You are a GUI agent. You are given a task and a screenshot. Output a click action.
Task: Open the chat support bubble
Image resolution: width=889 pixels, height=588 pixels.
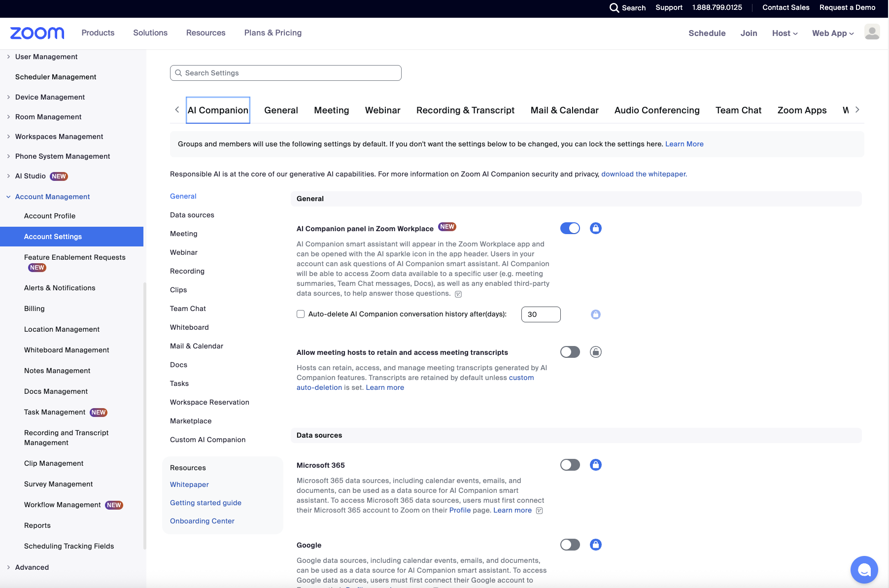864,569
